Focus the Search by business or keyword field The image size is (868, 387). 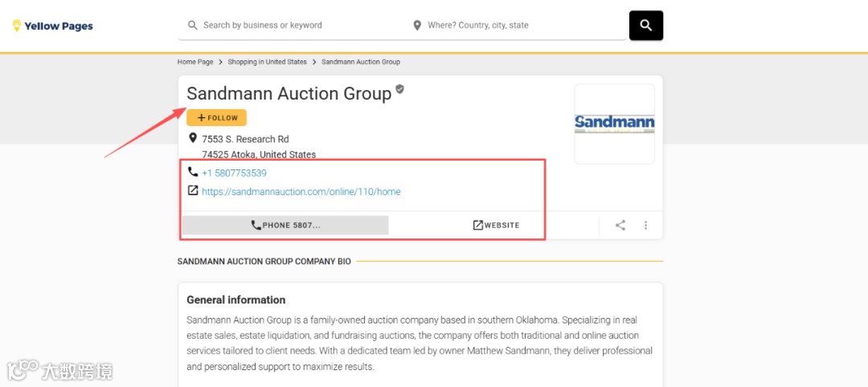289,26
